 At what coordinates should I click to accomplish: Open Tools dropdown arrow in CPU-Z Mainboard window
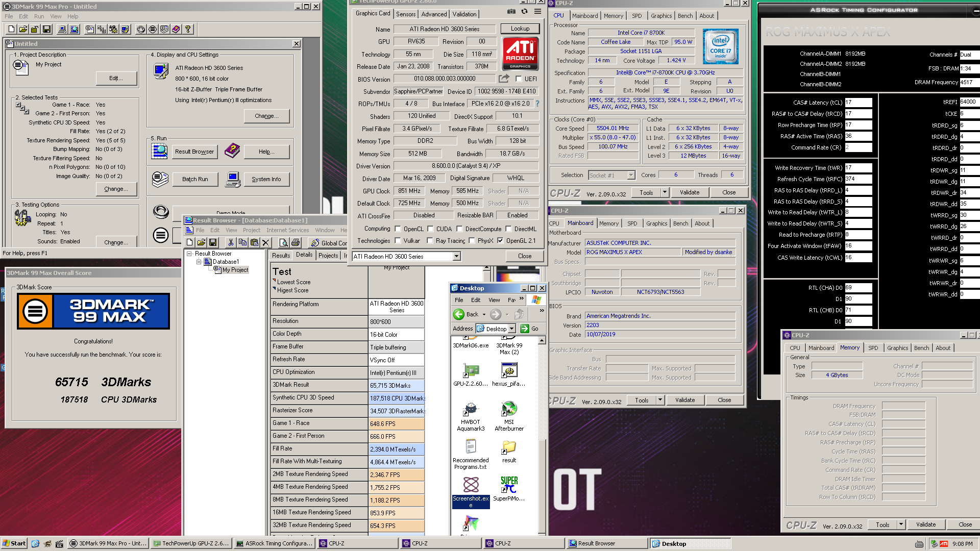click(660, 400)
